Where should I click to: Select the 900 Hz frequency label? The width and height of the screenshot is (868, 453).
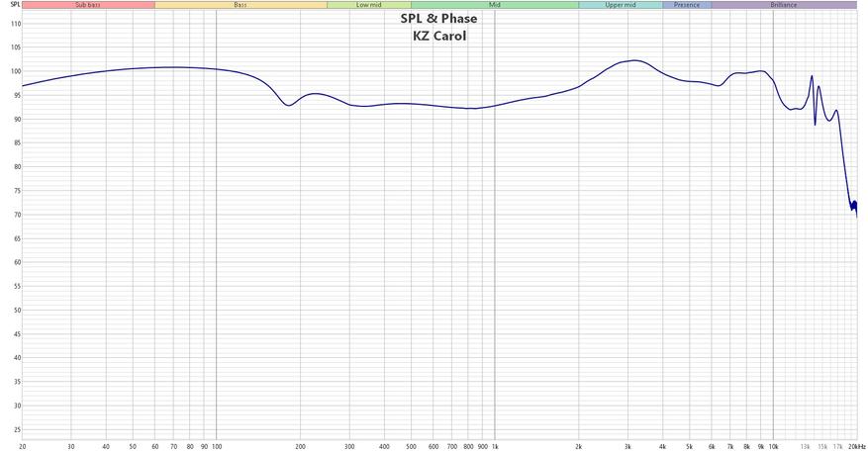[482, 446]
